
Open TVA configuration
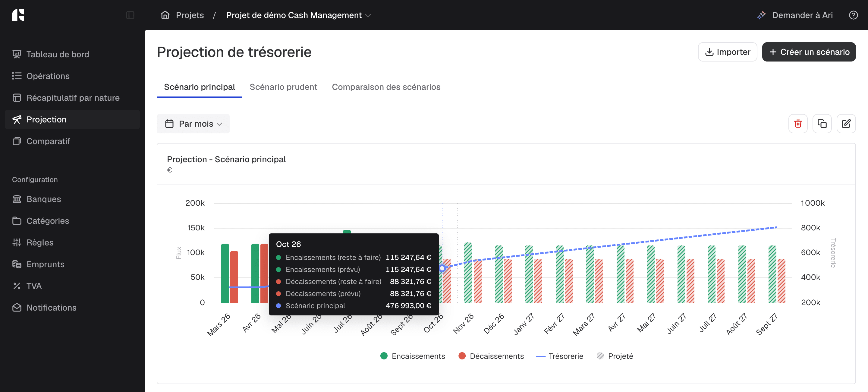[72, 286]
